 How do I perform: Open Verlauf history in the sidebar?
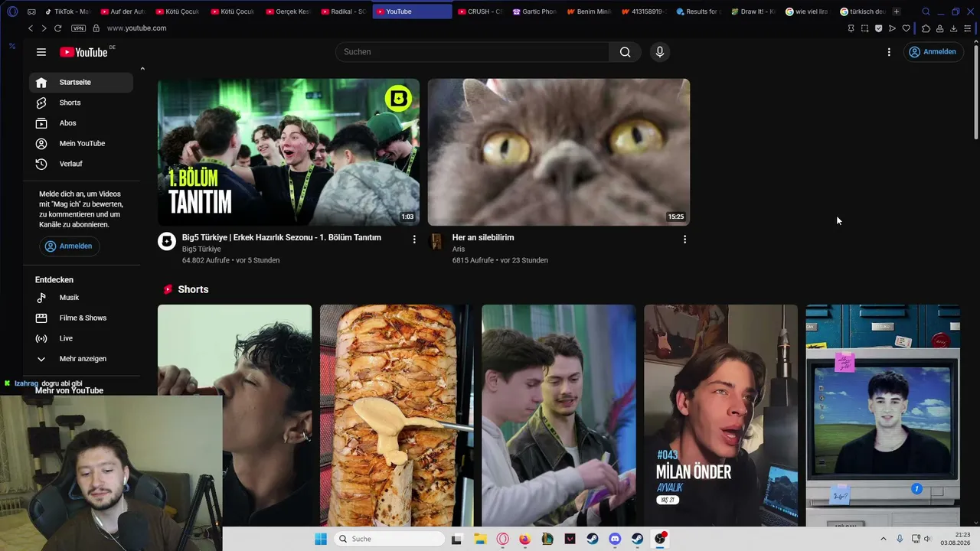(81, 164)
